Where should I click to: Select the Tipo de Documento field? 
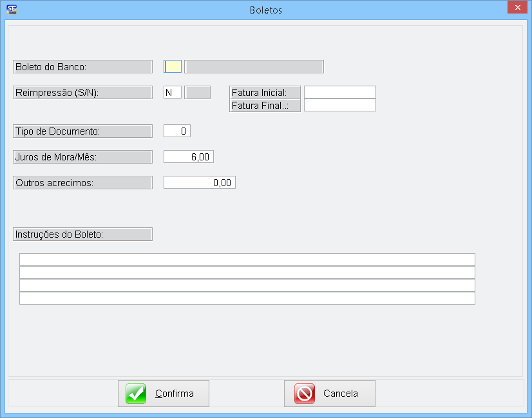click(177, 131)
